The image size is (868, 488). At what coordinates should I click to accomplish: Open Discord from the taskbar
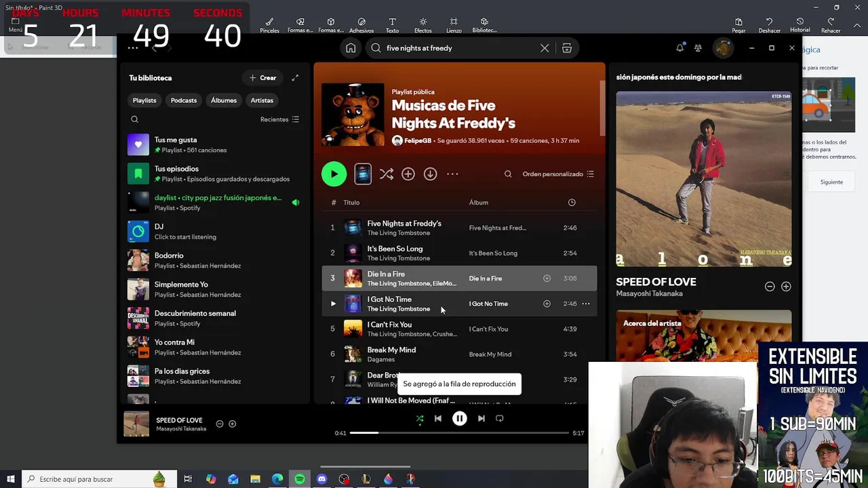coord(321,479)
